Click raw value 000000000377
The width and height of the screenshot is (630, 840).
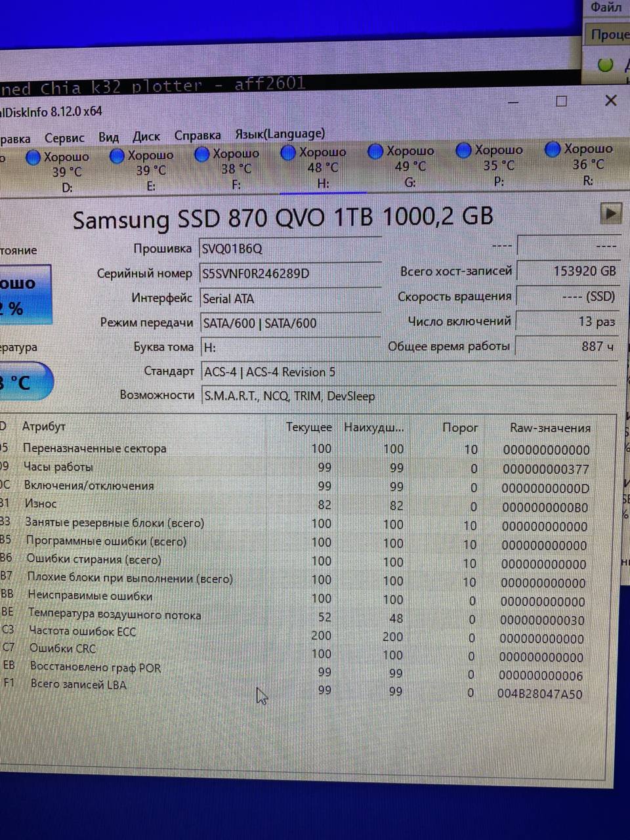(x=546, y=469)
